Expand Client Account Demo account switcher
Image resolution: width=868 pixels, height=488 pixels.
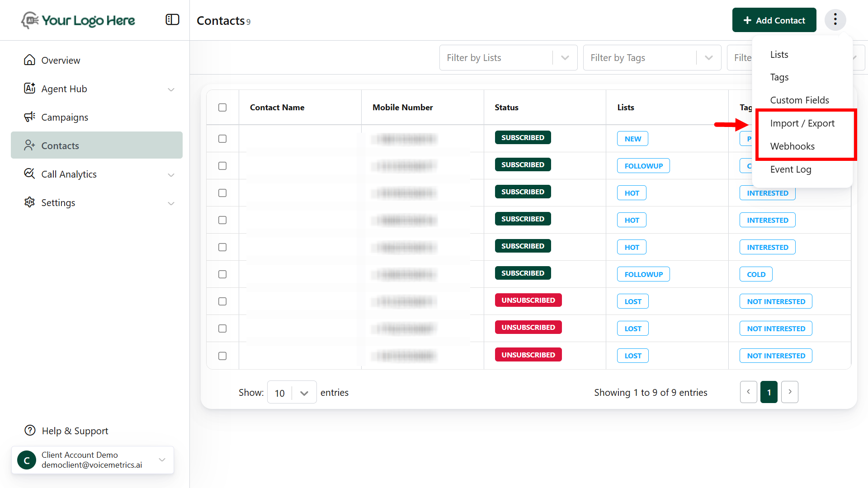click(x=162, y=460)
